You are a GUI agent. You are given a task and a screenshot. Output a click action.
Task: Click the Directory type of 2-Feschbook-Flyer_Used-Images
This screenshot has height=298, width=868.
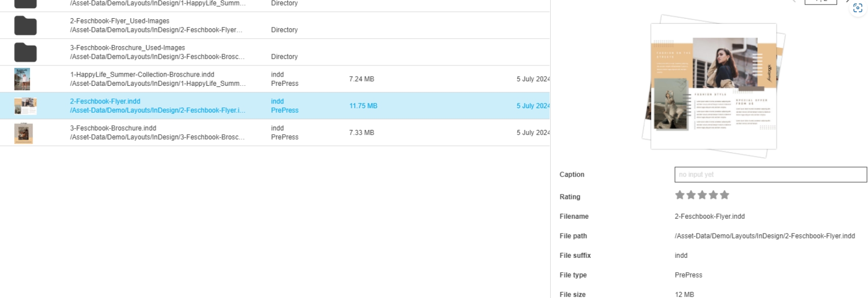pyautogui.click(x=284, y=30)
